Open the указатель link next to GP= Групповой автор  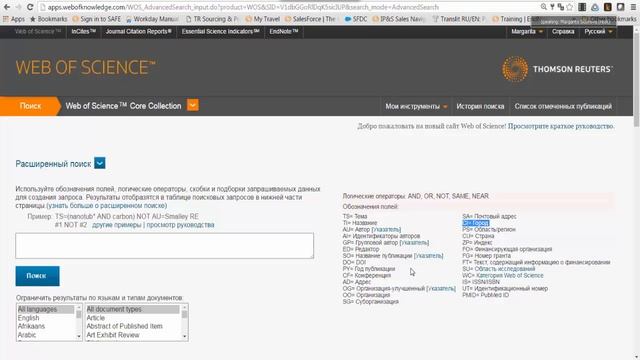pyautogui.click(x=414, y=243)
